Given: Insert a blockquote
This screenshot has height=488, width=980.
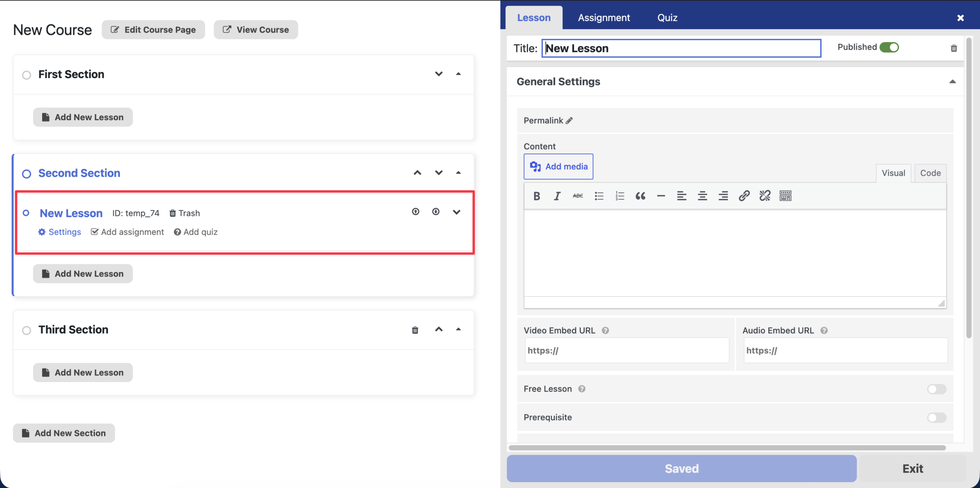Looking at the screenshot, I should tap(640, 196).
